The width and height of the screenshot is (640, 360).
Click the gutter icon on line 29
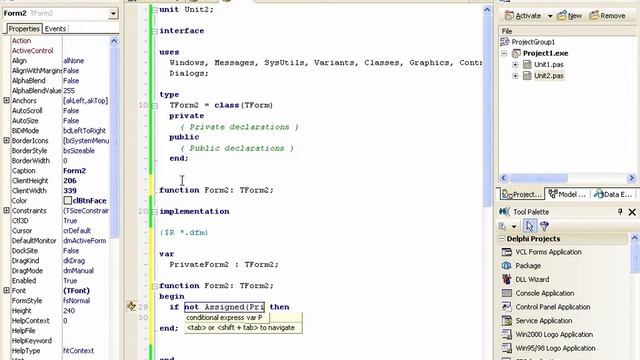click(x=131, y=306)
